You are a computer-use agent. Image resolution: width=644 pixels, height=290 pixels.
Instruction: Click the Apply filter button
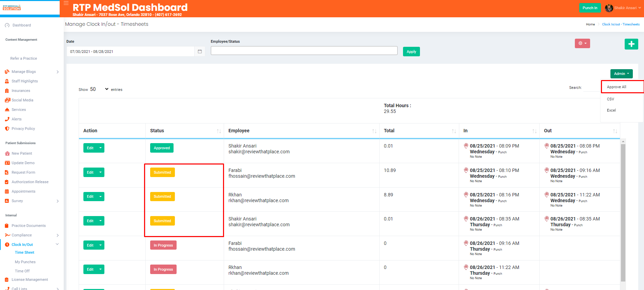point(411,52)
